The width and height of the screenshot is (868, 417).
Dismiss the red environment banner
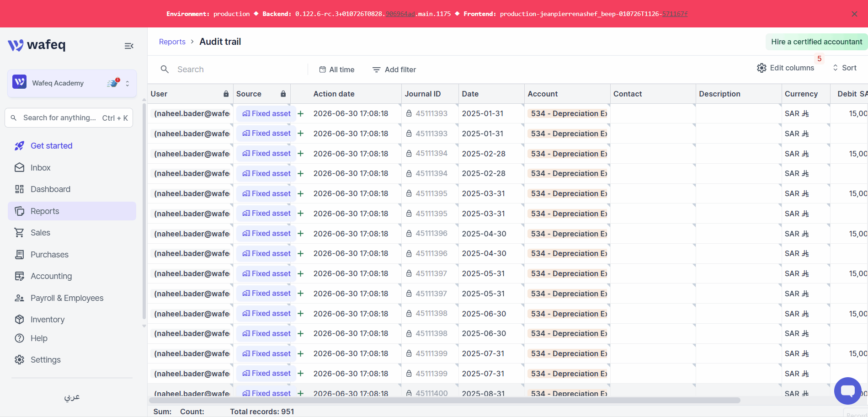pyautogui.click(x=854, y=14)
